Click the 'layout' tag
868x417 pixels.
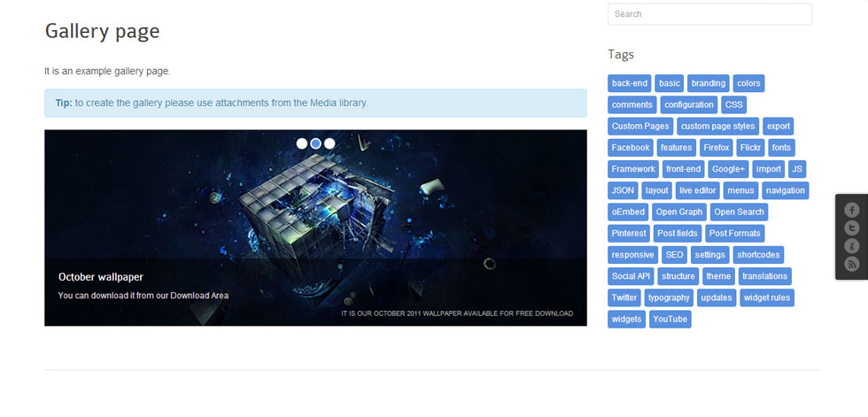tap(657, 190)
